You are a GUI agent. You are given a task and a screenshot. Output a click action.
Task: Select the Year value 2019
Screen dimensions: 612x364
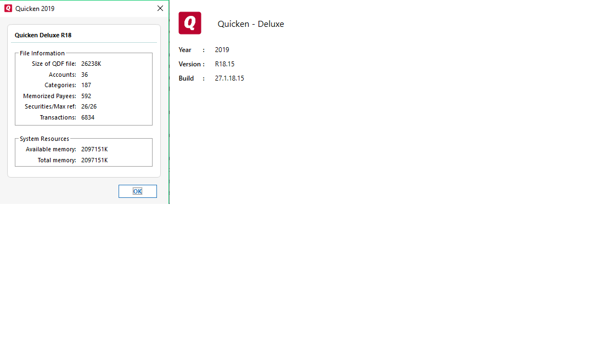click(222, 50)
